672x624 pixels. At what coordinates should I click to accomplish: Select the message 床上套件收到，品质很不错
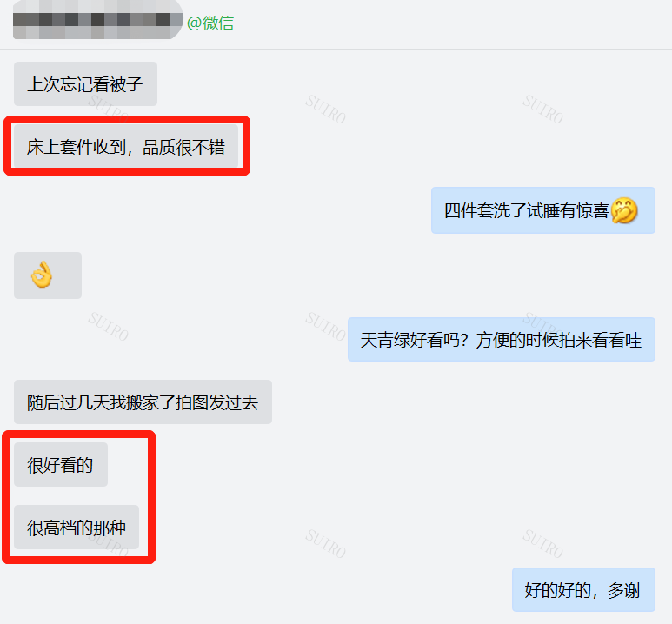click(x=126, y=147)
